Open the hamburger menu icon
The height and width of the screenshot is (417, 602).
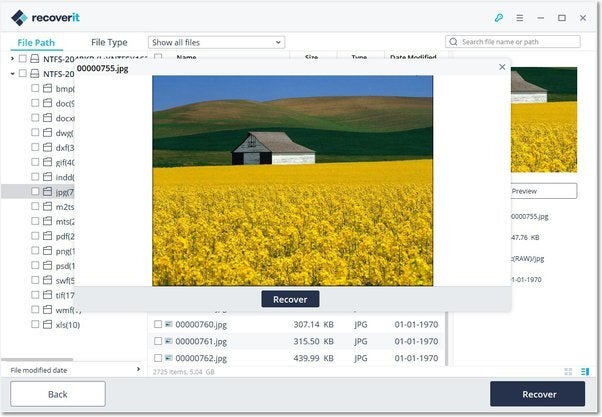(x=519, y=17)
